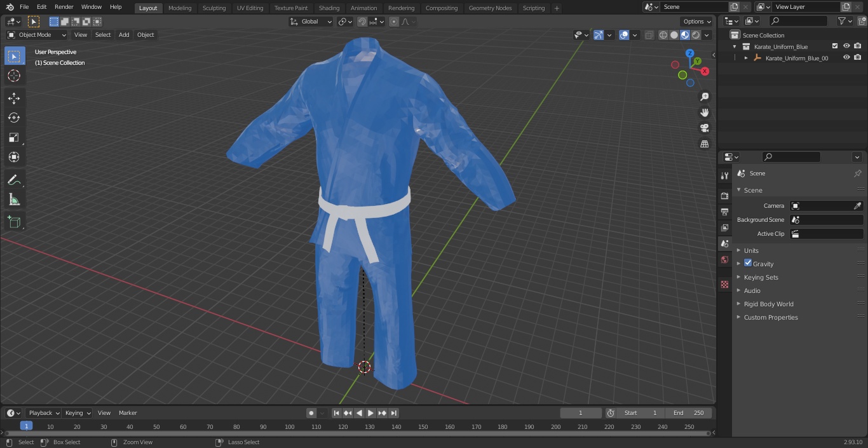Screen dimensions: 868x448
Task: Toggle auto keying record button
Action: (x=311, y=413)
